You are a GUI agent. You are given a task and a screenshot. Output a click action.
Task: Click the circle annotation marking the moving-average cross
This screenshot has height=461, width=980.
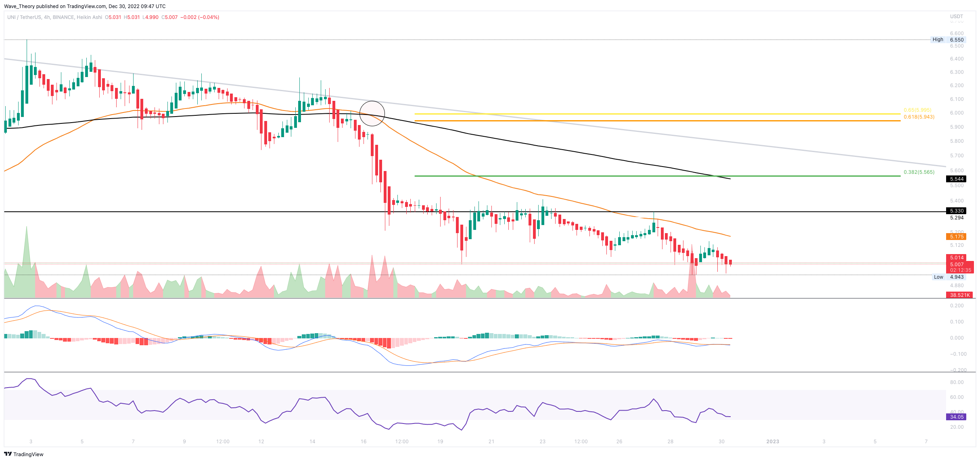(372, 113)
